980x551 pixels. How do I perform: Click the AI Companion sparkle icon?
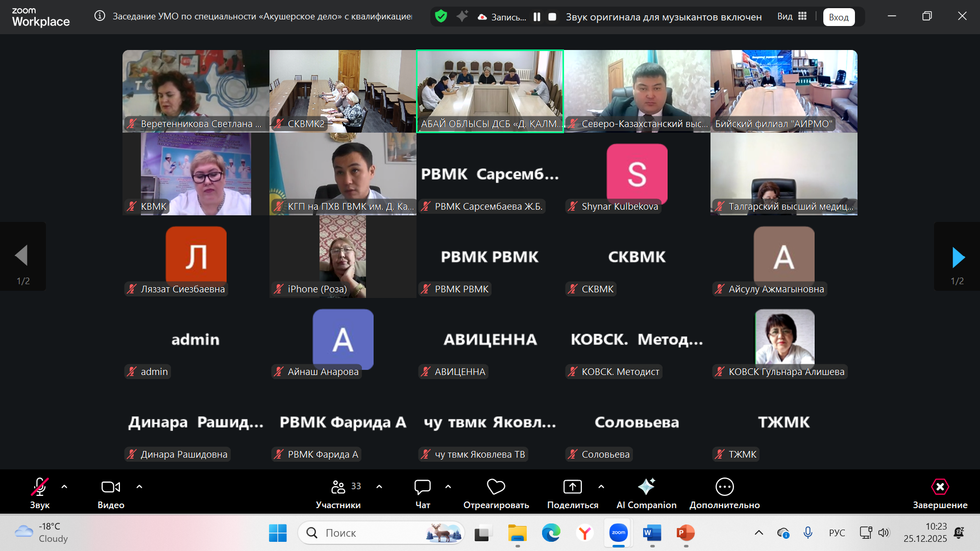[x=646, y=487]
